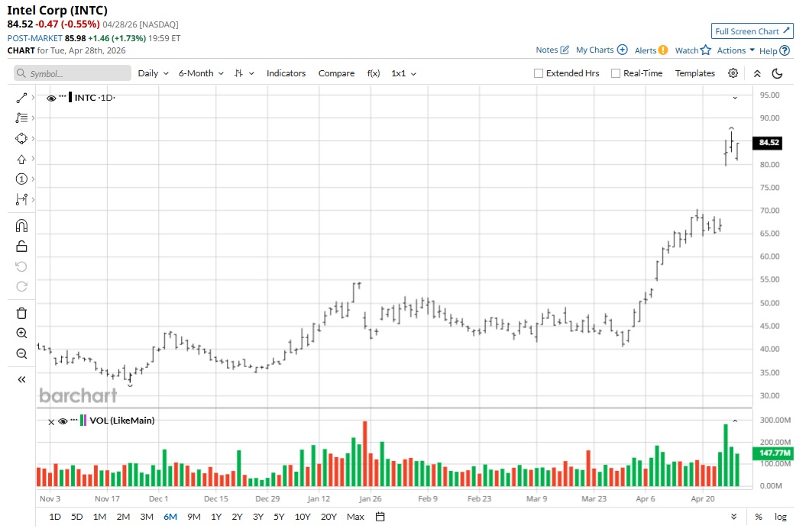
Task: Undo the last drawing action
Action: click(21, 266)
